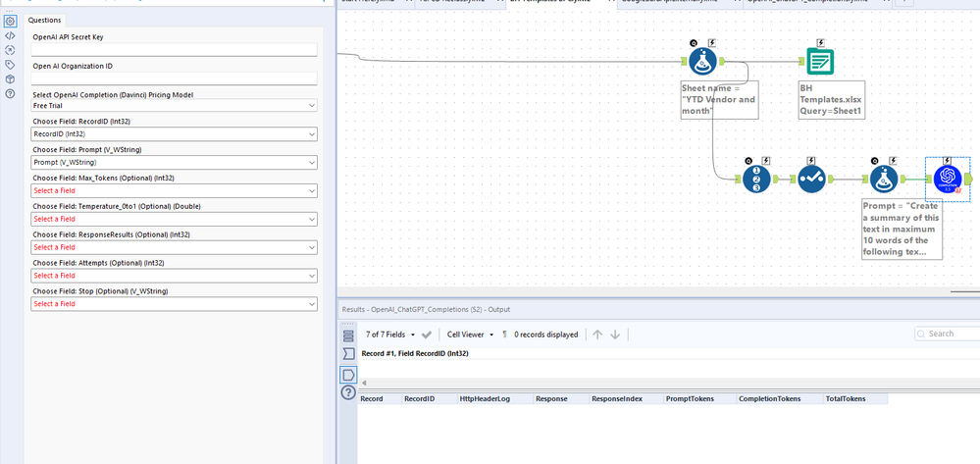Open the Cell Viewer dropdown
This screenshot has height=464, width=980.
tap(470, 335)
